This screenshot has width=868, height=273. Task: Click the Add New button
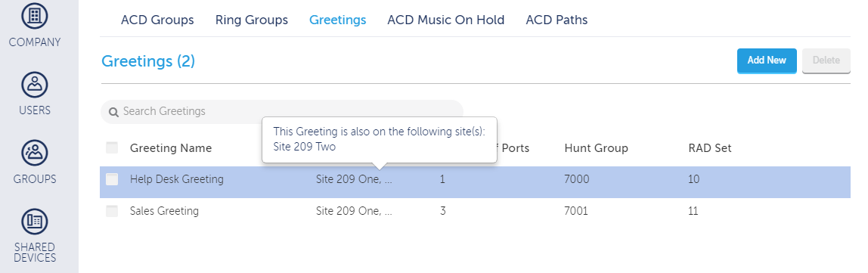767,60
